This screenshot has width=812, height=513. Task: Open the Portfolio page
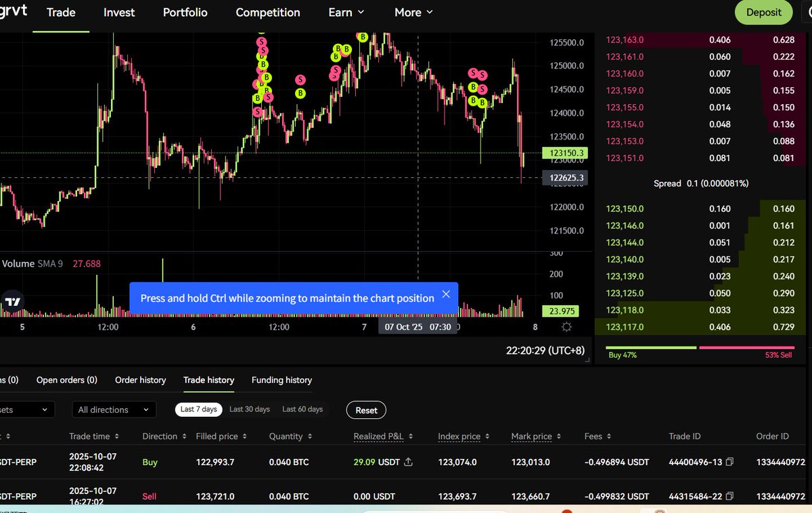click(x=185, y=12)
